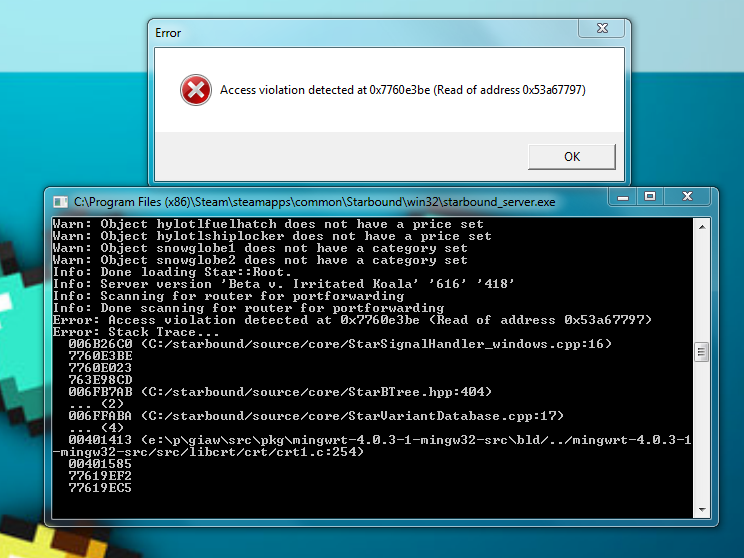Minimize the starbound_server.exe console window
744x558 pixels.
(623, 197)
